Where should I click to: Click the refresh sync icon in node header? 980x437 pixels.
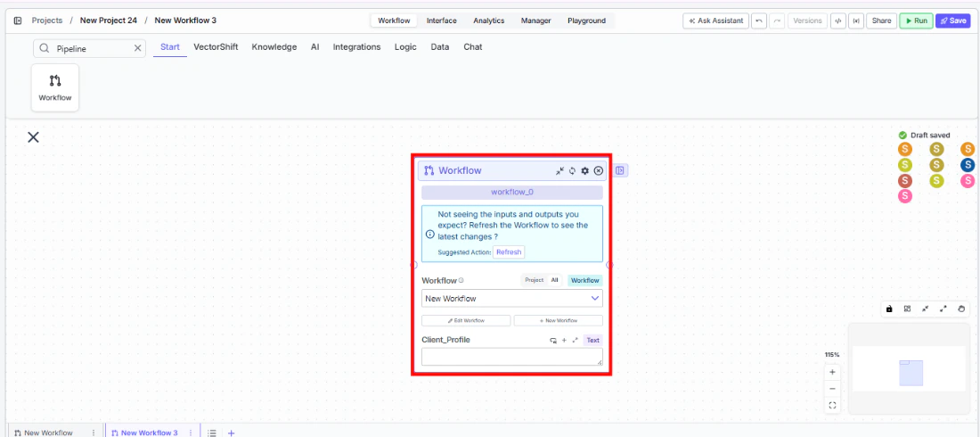pos(572,171)
